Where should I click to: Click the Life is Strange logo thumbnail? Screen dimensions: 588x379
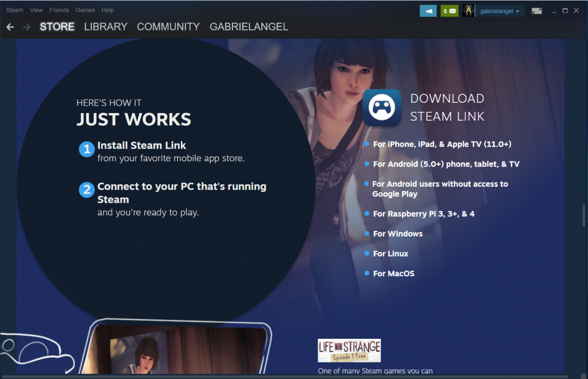pyautogui.click(x=349, y=350)
